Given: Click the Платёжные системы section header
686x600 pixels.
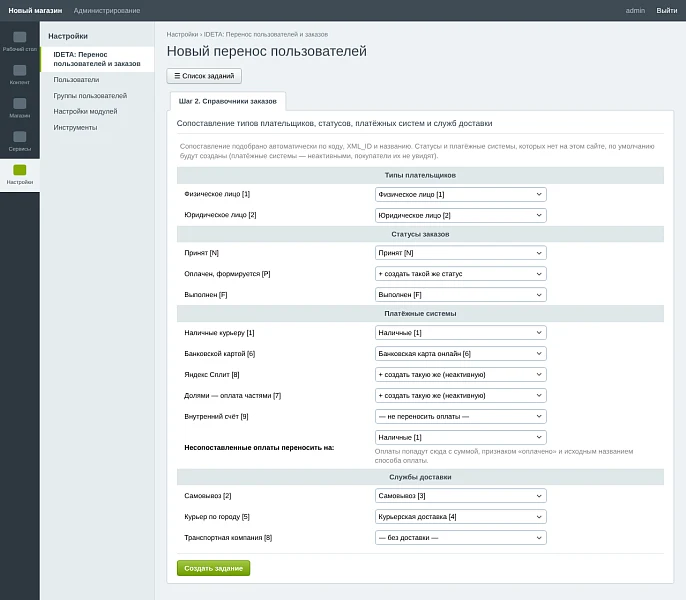Looking at the screenshot, I should [420, 313].
